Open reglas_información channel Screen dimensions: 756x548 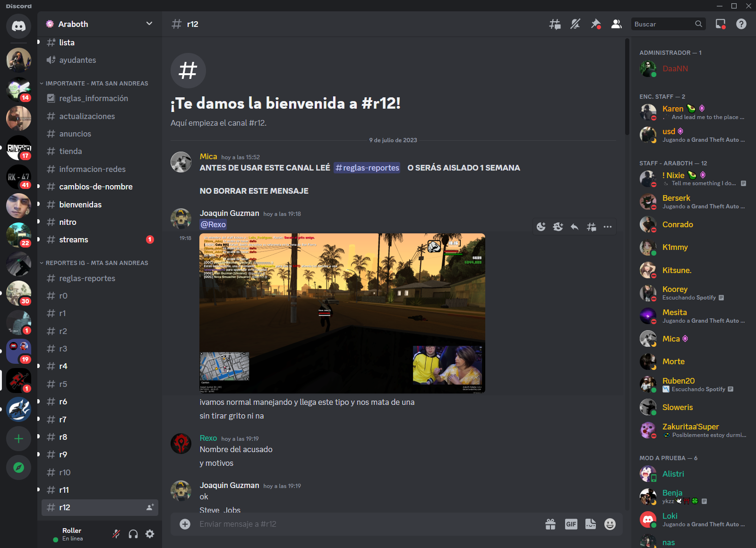pos(100,98)
